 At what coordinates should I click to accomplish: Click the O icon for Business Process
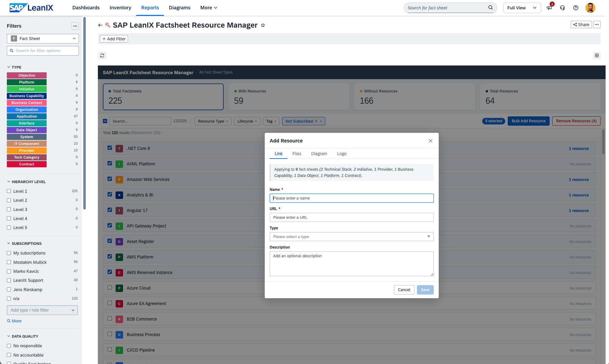[119, 335]
